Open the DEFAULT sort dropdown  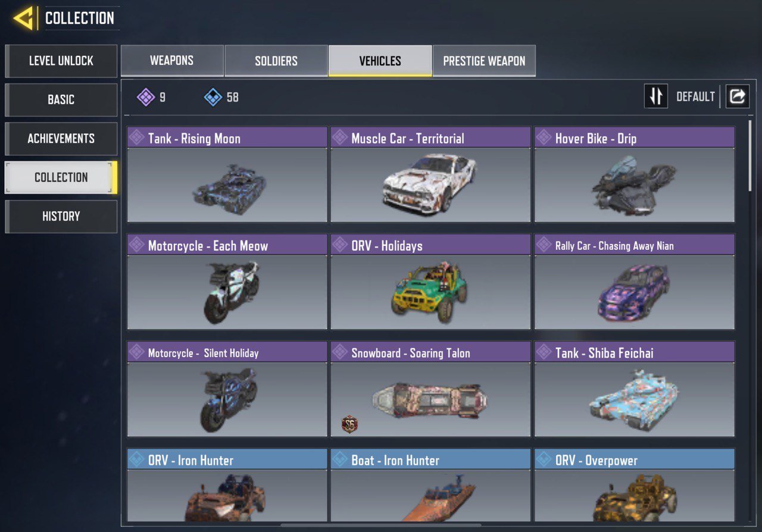(x=695, y=96)
